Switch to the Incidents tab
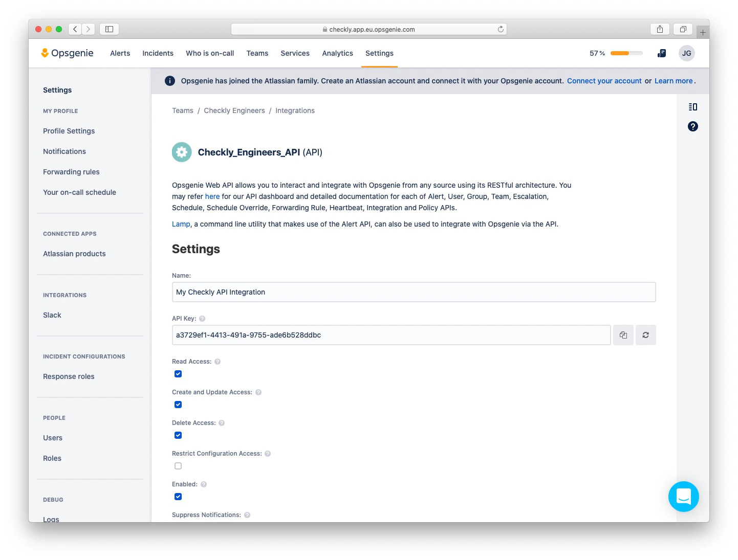Image resolution: width=738 pixels, height=560 pixels. (x=158, y=53)
